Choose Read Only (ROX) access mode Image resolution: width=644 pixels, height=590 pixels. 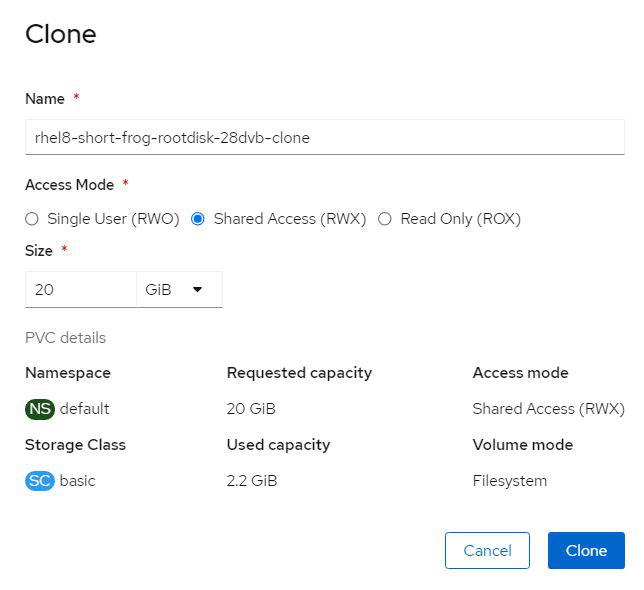[x=385, y=219]
